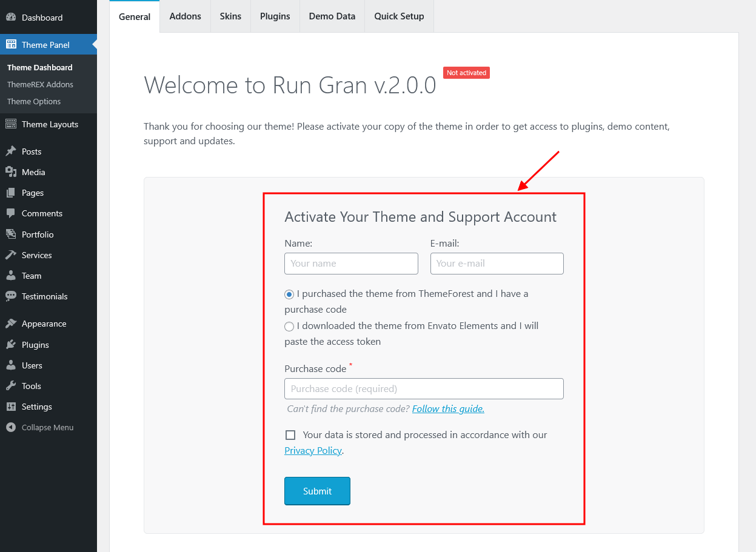This screenshot has height=552, width=756.
Task: Submit the theme activation form
Action: (317, 491)
